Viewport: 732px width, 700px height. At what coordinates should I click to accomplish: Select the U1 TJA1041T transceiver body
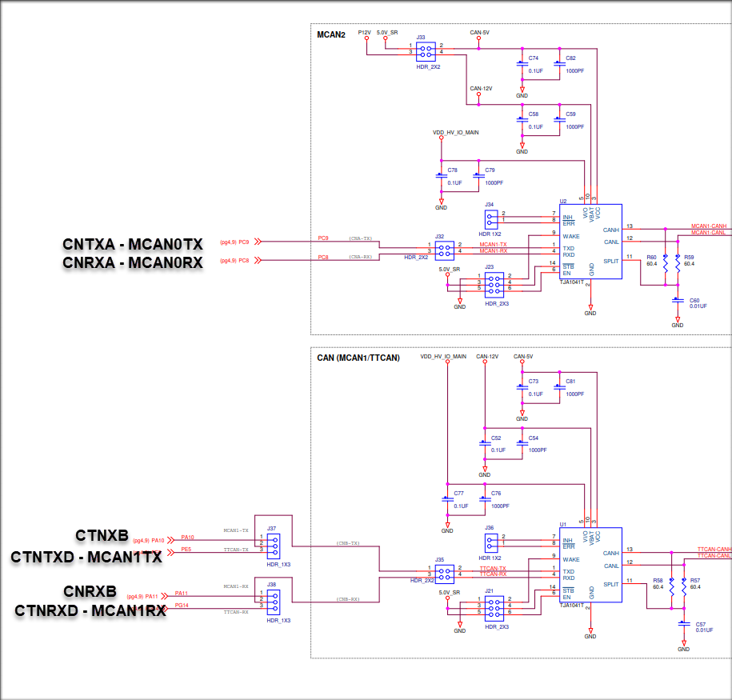pos(590,565)
